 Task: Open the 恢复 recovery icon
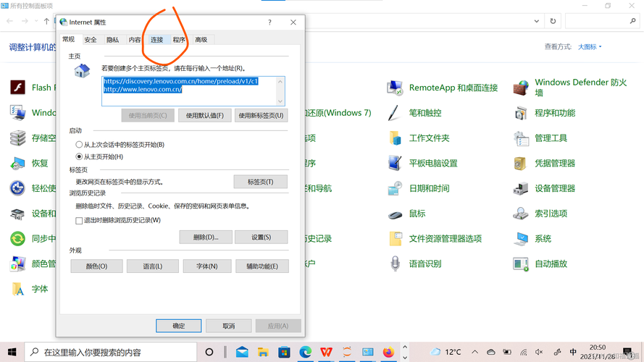(x=17, y=164)
